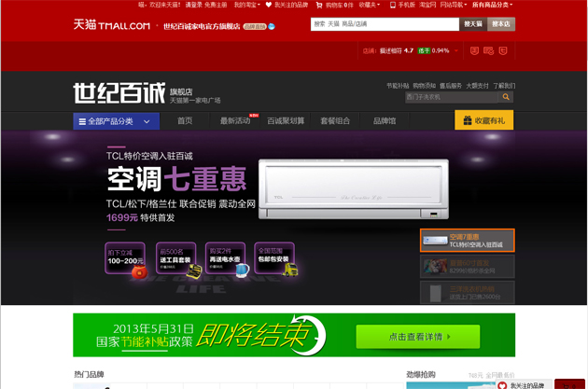Click the first red shield icon in store rating bar
Image resolution: width=588 pixels, height=389 pixels.
coord(474,51)
